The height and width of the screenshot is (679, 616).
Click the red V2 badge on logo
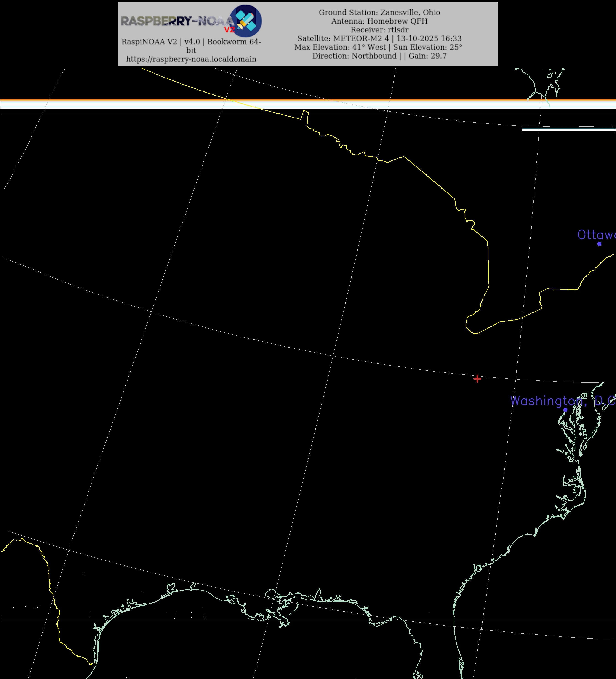pos(229,30)
